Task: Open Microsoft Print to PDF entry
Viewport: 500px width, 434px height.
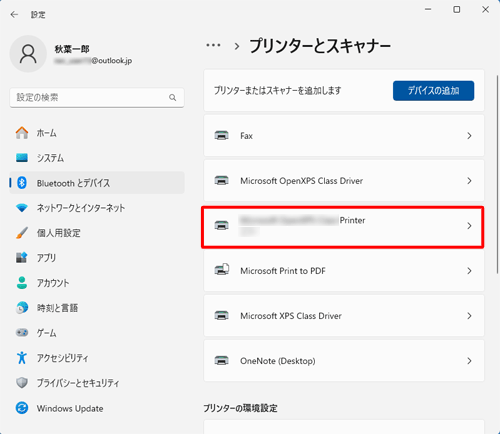Action: [344, 271]
